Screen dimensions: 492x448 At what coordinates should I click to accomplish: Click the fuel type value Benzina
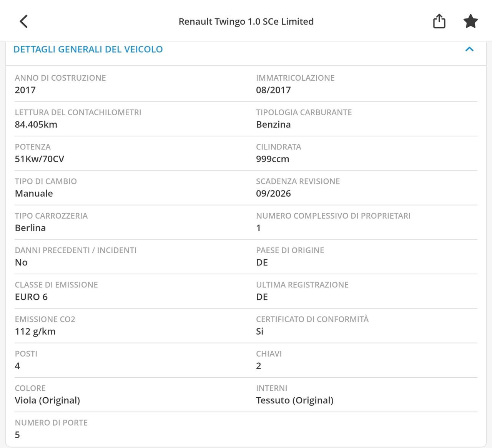[273, 124]
